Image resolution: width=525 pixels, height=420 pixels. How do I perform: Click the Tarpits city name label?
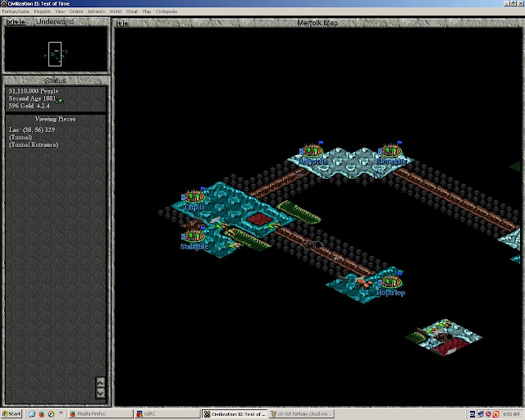click(x=194, y=207)
